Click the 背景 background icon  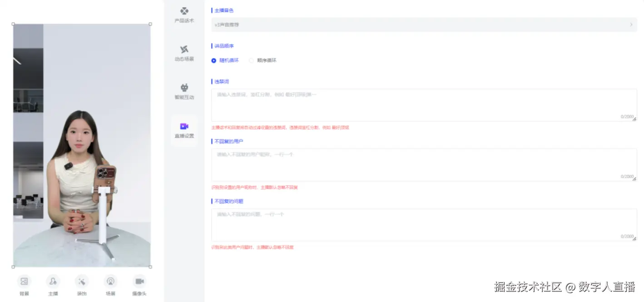[24, 281]
